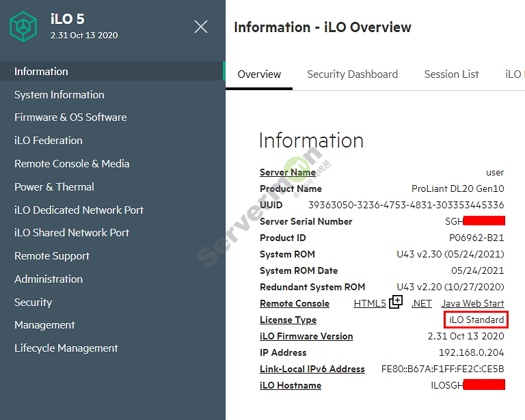This screenshot has height=420, width=525.
Task: Go to Remote Support section
Action: point(52,256)
